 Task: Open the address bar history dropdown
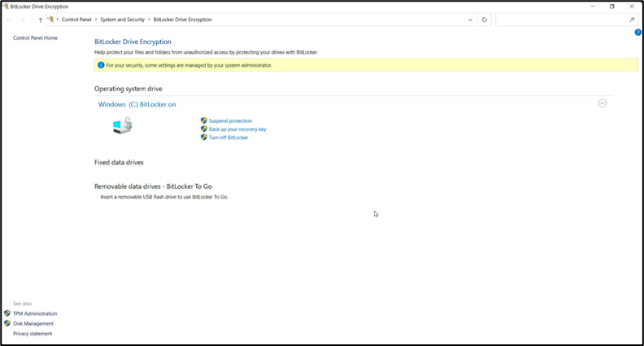click(x=471, y=20)
